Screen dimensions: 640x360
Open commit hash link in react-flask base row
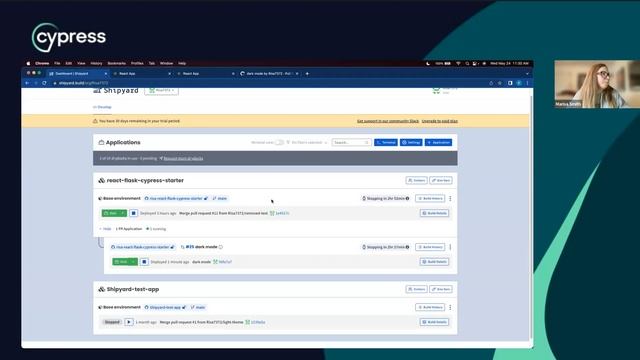(x=282, y=213)
